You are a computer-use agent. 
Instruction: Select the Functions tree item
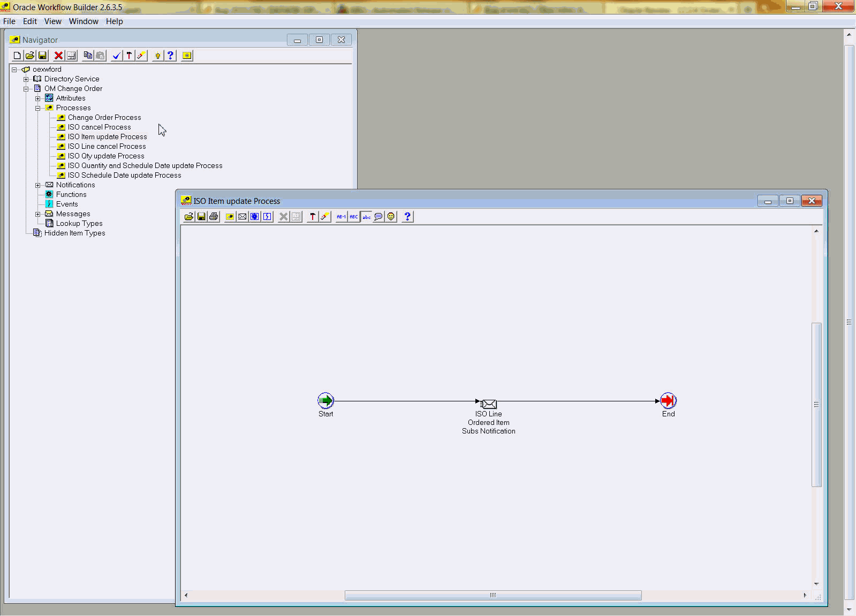(71, 195)
